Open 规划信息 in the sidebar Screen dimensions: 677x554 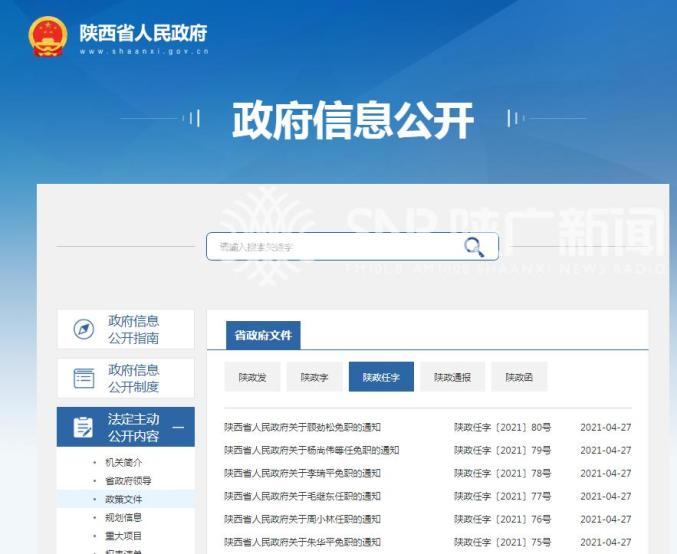click(123, 517)
